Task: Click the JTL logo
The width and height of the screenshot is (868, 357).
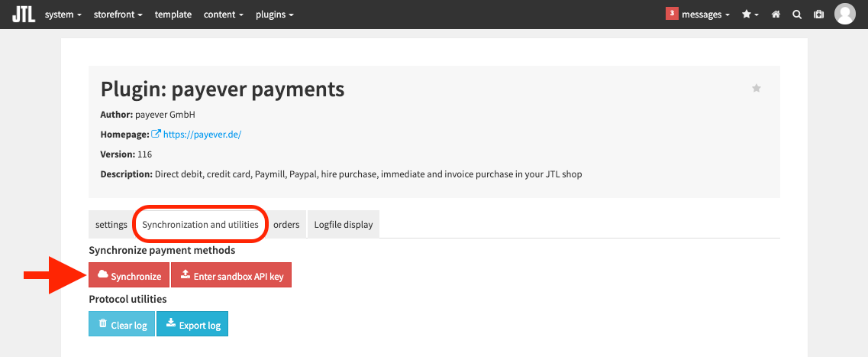Action: coord(24,15)
